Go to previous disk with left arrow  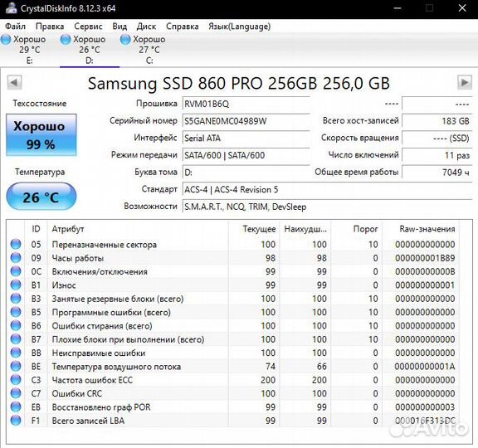[x=14, y=82]
